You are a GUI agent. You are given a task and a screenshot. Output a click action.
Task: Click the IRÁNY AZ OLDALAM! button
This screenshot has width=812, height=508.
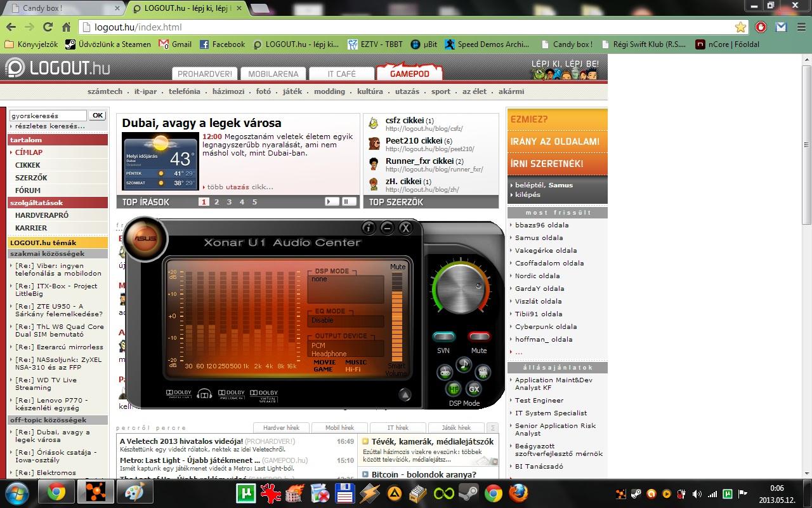(x=556, y=142)
